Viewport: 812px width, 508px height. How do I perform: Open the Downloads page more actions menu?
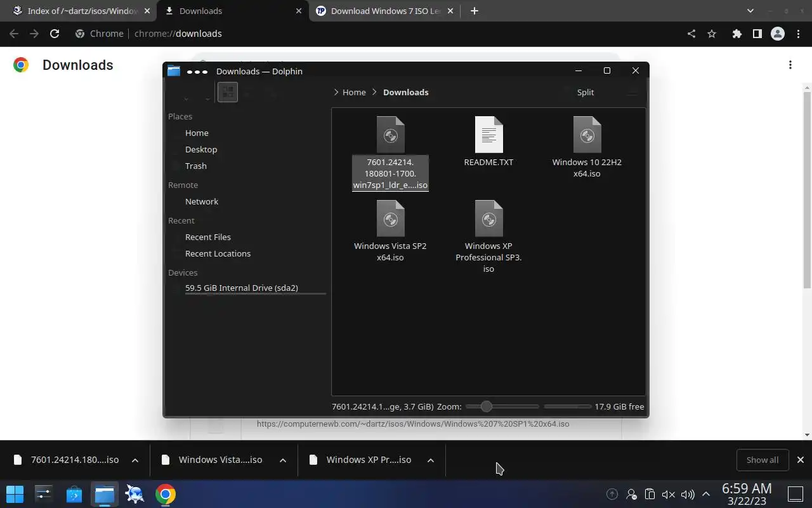[x=790, y=65]
